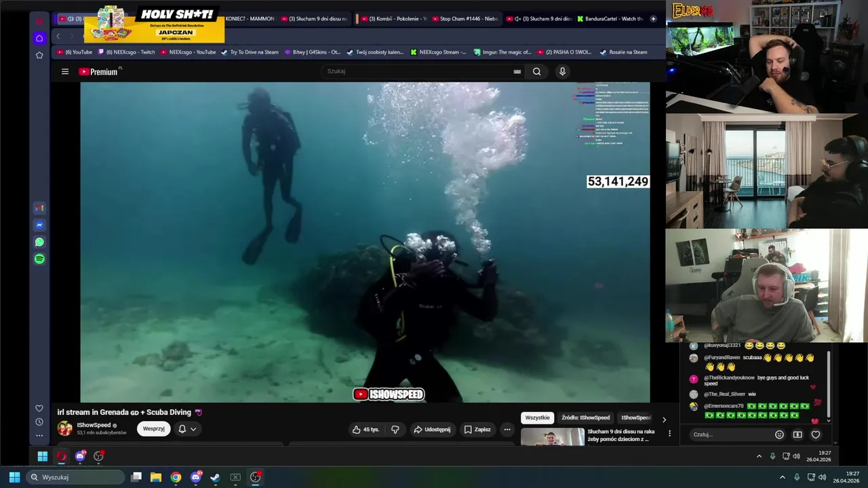Open volume control in outer system tray
Screen dimensions: 868x488
tap(822, 477)
